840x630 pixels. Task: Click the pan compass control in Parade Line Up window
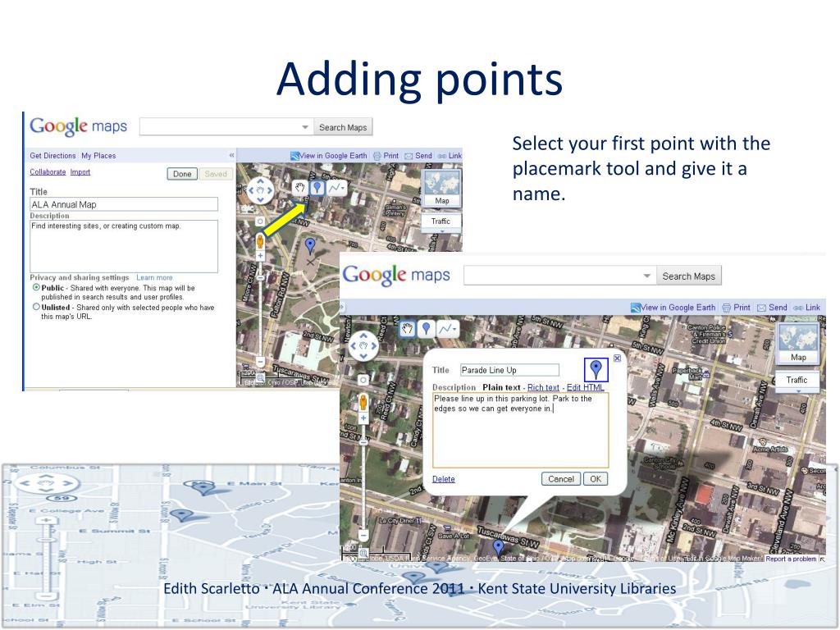(x=363, y=346)
